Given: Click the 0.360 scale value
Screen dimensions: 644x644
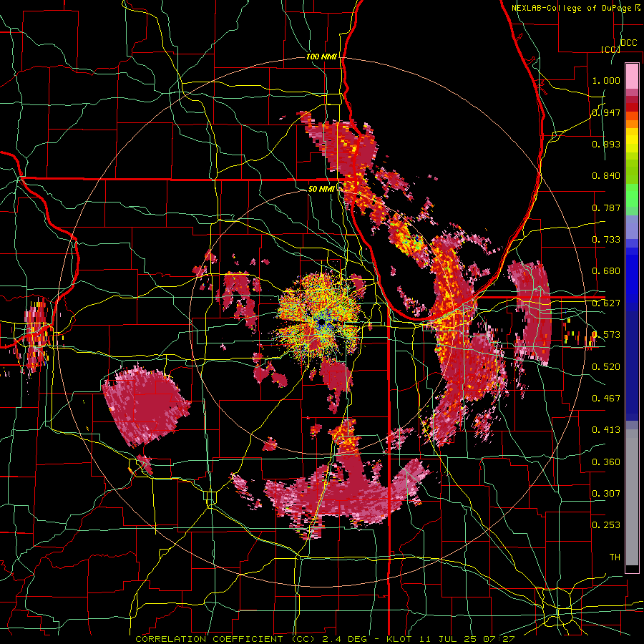Looking at the screenshot, I should tap(606, 462).
